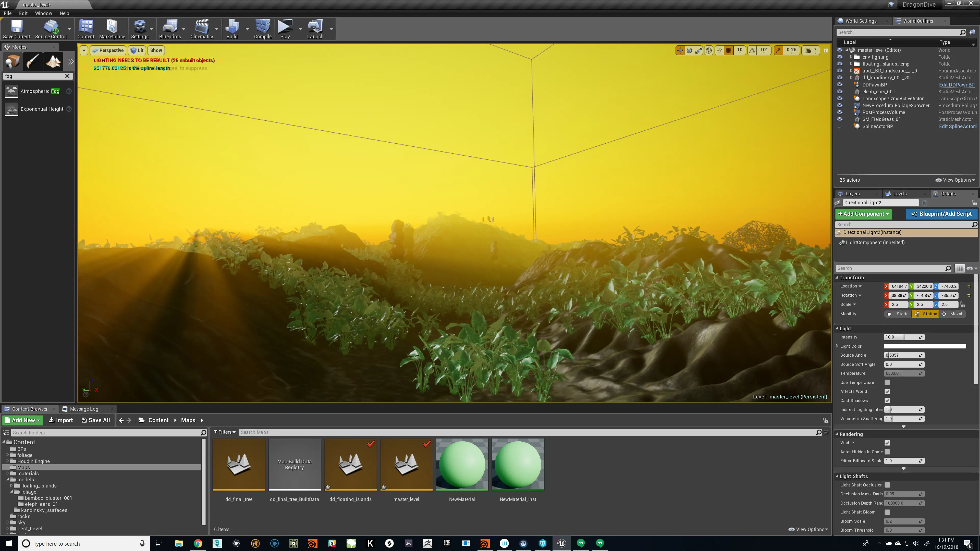Image resolution: width=980 pixels, height=551 pixels.
Task: Click the Save Current toolbar icon
Action: [16, 29]
